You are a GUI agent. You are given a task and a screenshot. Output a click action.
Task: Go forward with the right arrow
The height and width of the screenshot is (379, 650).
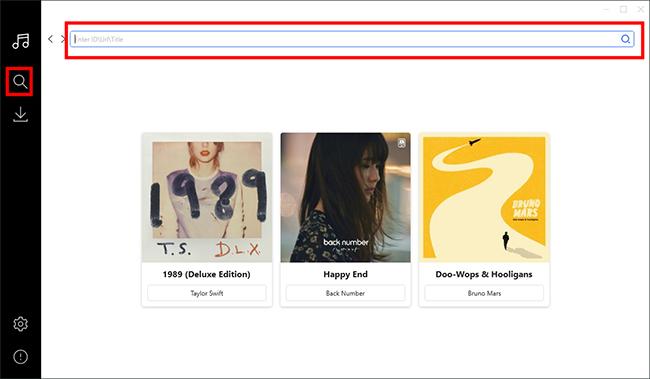pyautogui.click(x=63, y=39)
